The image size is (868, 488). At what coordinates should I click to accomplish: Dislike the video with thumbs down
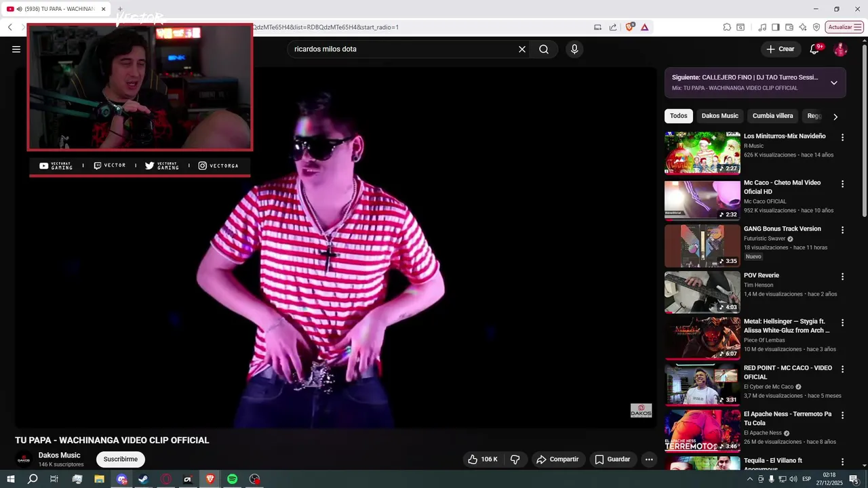point(515,460)
